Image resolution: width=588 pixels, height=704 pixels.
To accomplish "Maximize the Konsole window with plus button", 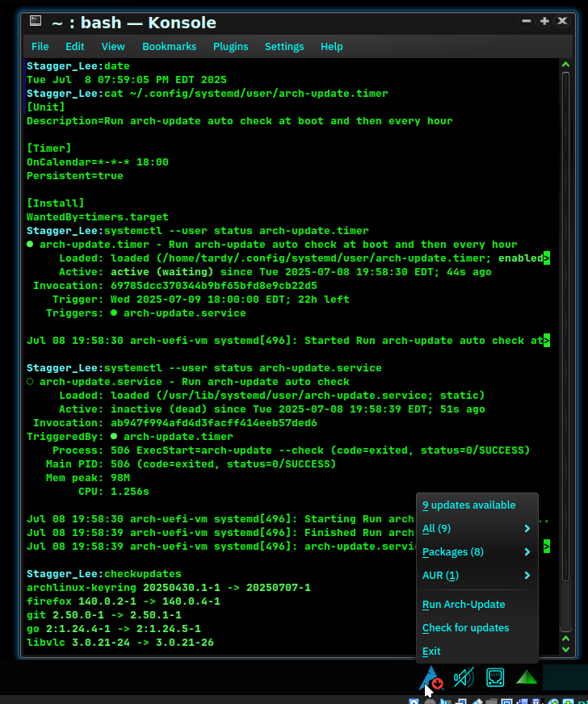I will 544,21.
